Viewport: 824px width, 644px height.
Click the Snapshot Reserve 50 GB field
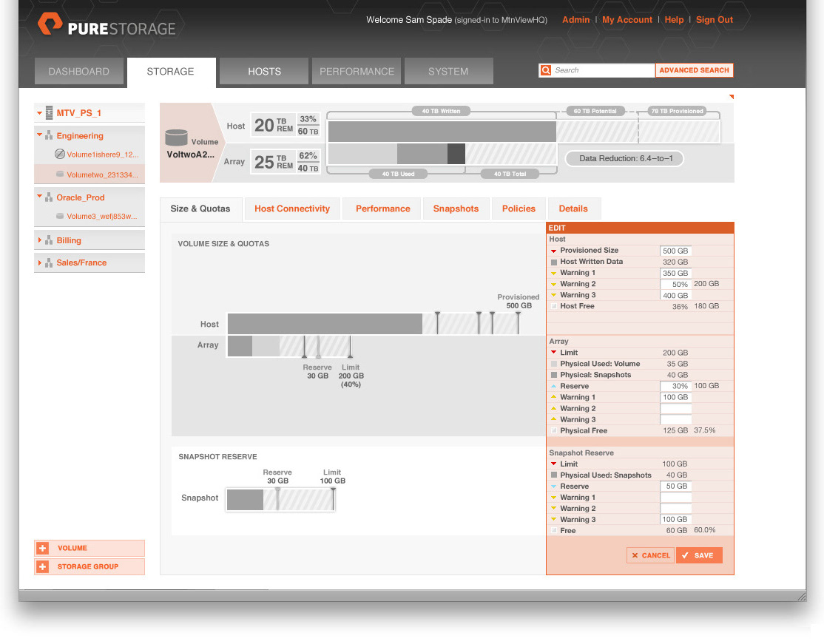coord(675,487)
